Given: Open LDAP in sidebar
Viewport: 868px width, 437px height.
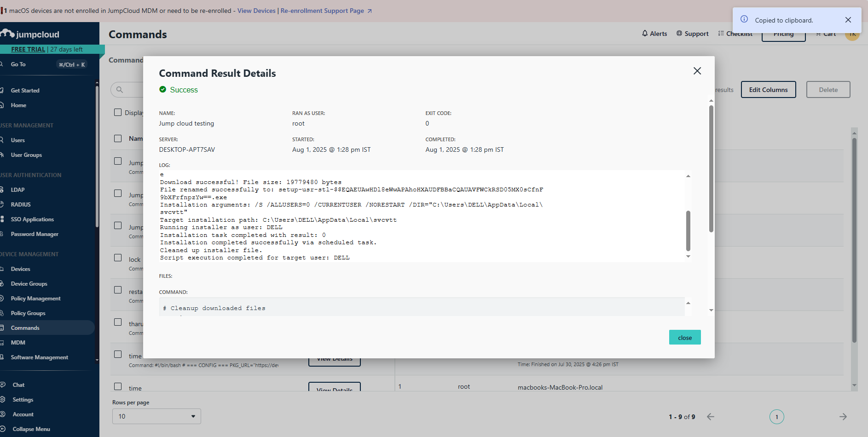Looking at the screenshot, I should 18,190.
